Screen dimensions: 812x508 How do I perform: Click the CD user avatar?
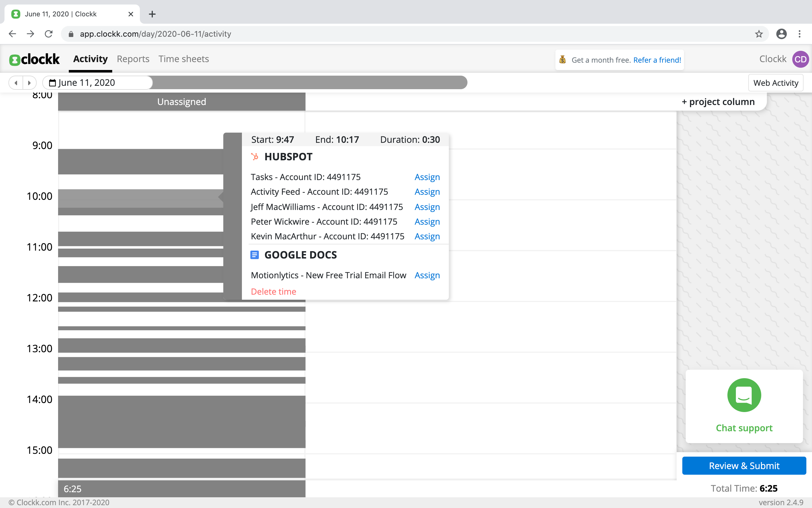[x=800, y=60]
